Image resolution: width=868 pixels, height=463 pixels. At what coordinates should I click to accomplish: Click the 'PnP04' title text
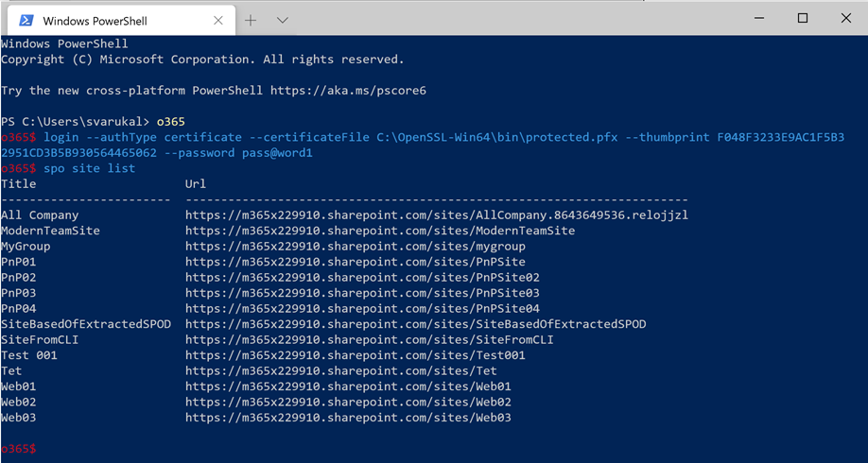[x=19, y=308]
